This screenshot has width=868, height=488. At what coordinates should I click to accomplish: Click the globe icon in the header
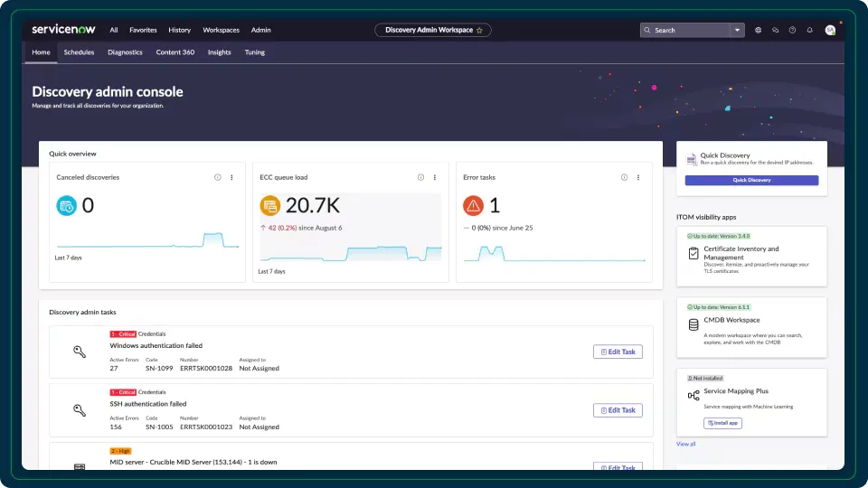click(758, 30)
